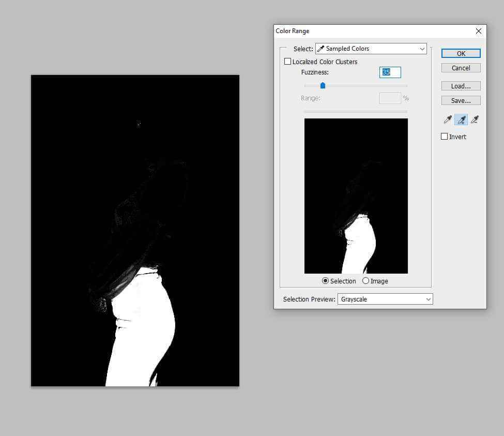
Task: Open the Select Sampled Colors dropdown
Action: tap(371, 49)
